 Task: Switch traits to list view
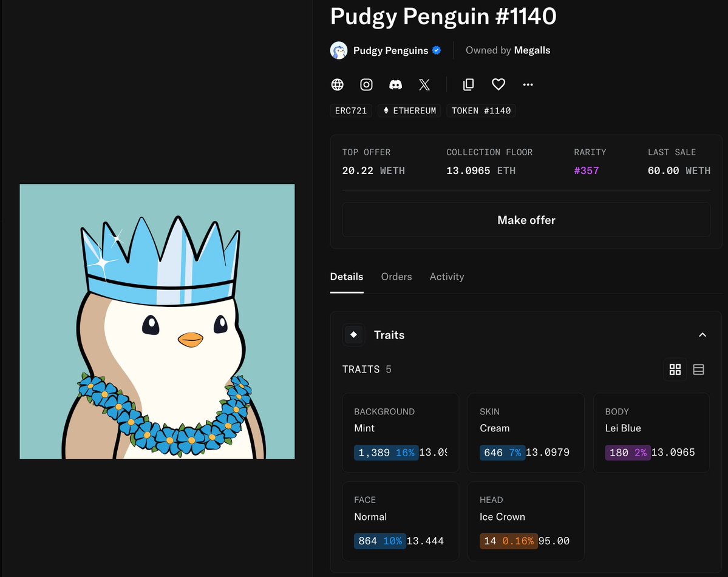[698, 369]
